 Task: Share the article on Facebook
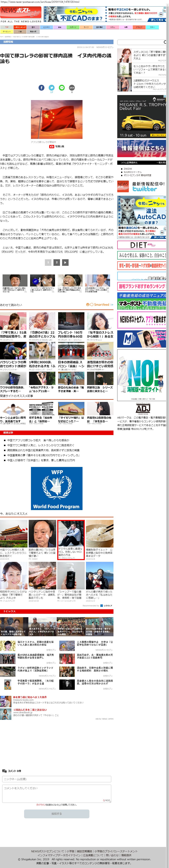coord(41,88)
